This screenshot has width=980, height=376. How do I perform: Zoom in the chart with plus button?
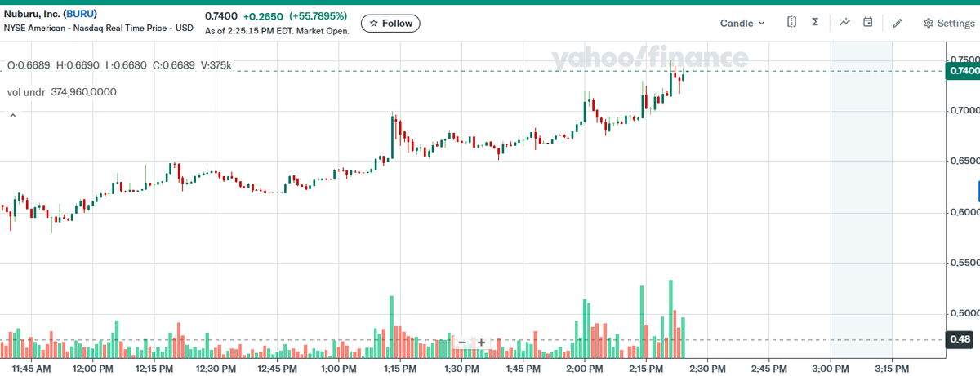tap(482, 343)
